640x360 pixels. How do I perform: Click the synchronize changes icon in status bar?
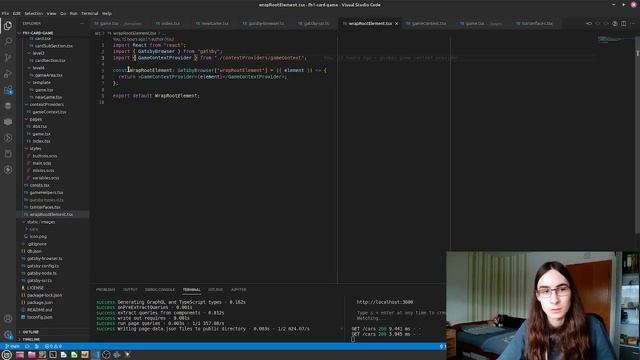coord(27,346)
